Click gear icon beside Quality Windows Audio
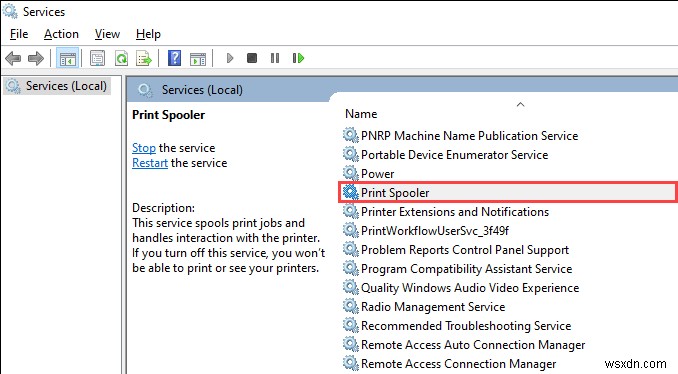 pyautogui.click(x=351, y=288)
